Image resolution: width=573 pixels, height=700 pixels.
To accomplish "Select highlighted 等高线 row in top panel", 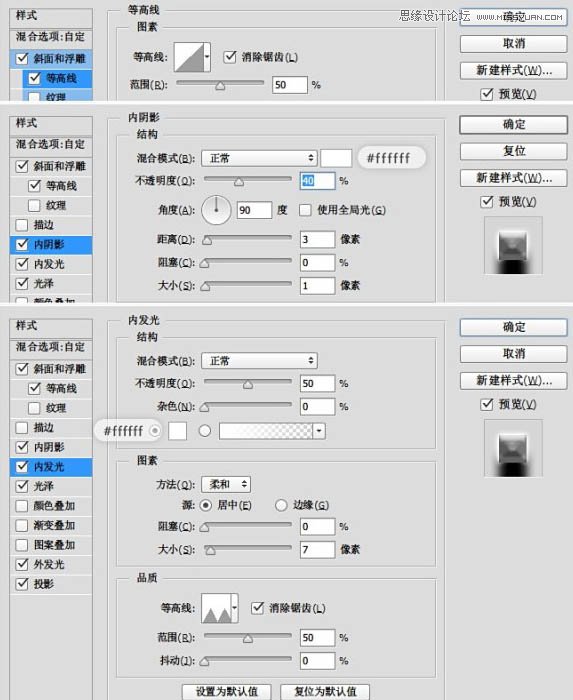I will [x=58, y=78].
